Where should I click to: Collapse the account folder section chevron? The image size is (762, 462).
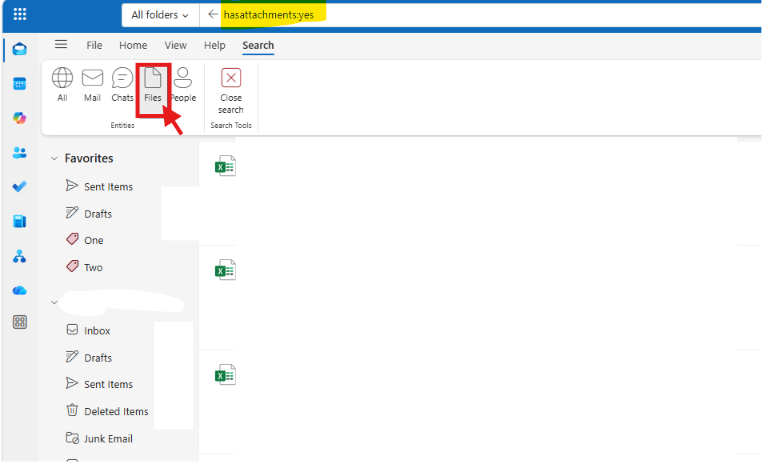(54, 302)
